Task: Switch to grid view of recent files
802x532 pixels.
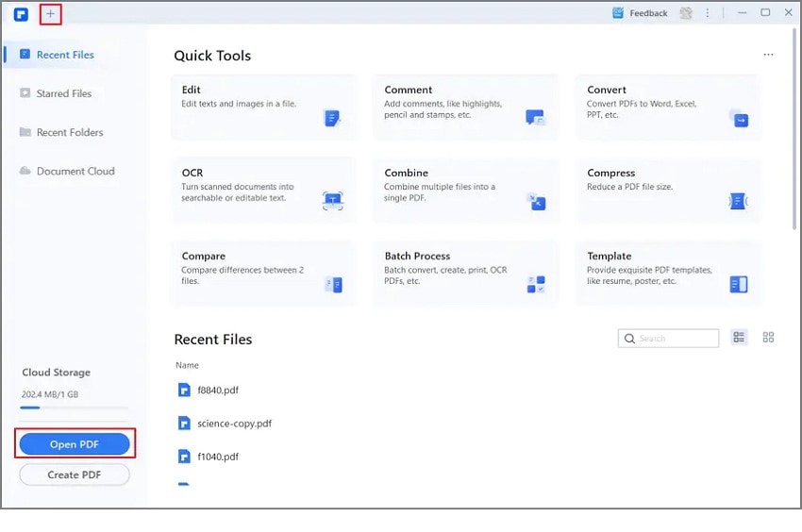Action: (768, 337)
